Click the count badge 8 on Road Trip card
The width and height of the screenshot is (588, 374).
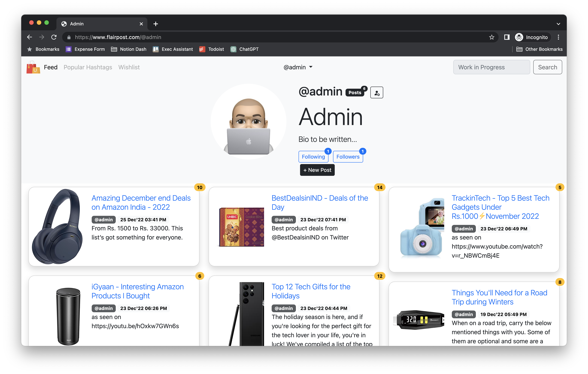(x=560, y=282)
